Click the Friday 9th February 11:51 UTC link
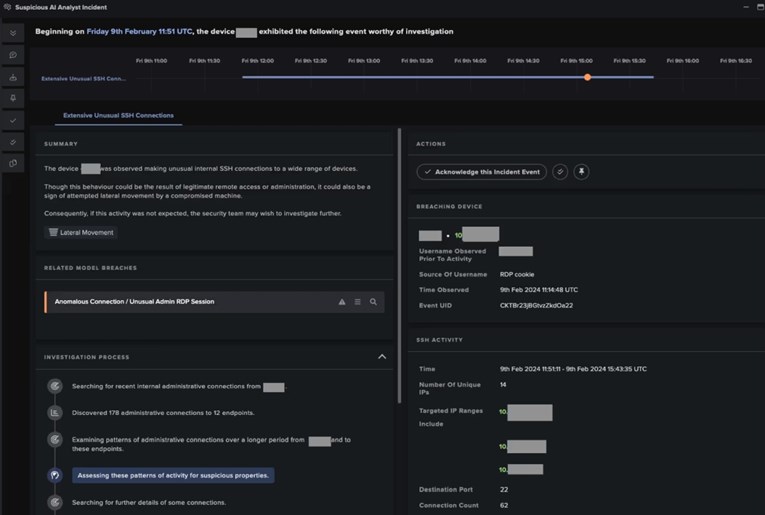Image resolution: width=765 pixels, height=515 pixels. pos(144,31)
